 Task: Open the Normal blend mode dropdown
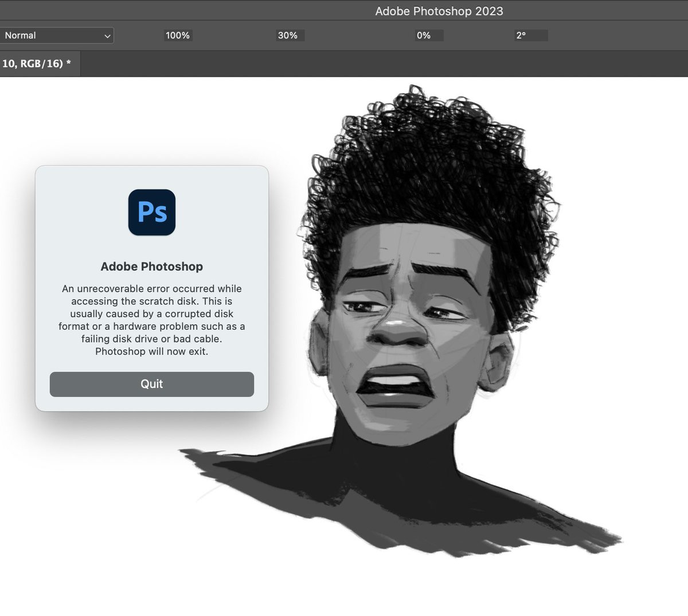pos(57,35)
